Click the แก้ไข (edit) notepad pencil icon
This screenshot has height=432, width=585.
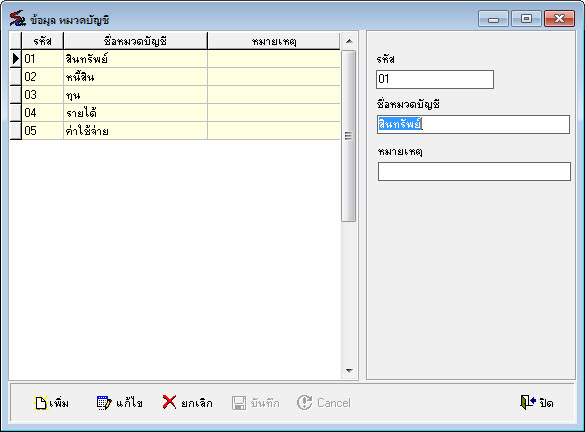(104, 403)
